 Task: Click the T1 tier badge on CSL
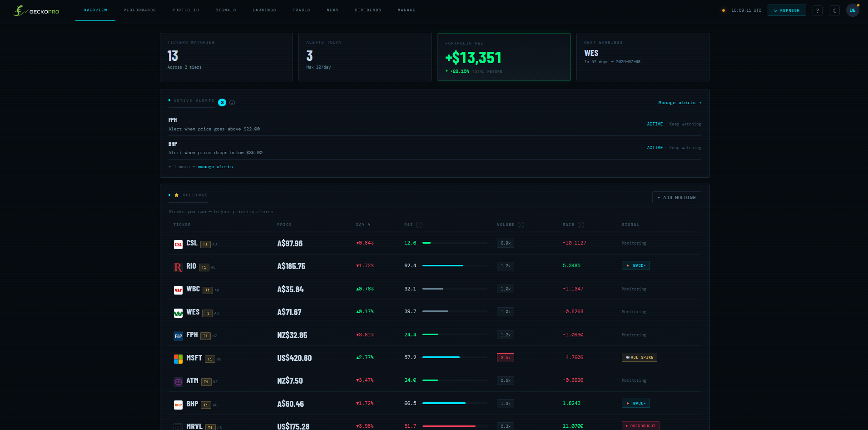[205, 244]
